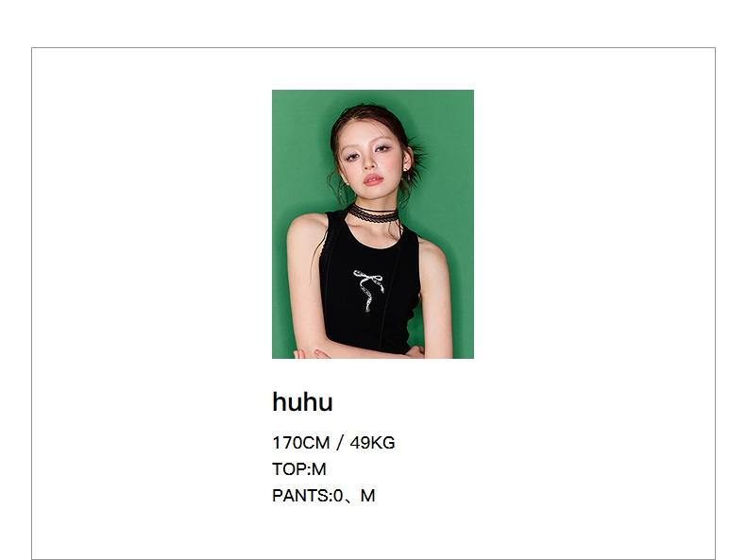The height and width of the screenshot is (560, 746).
Task: Click the M value after PANTS:0、
Action: tap(367, 496)
